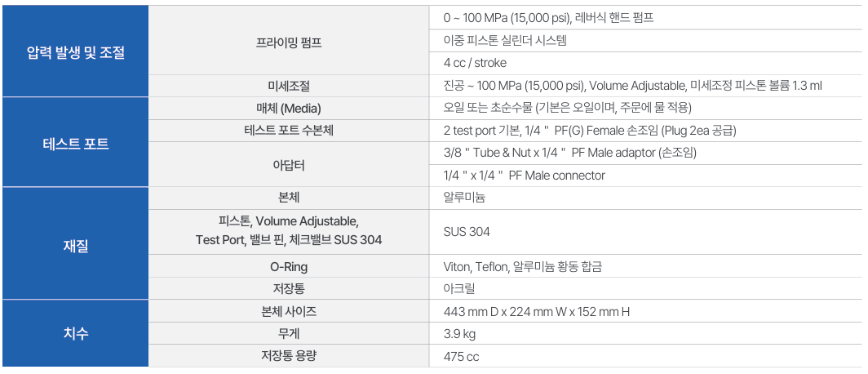This screenshot has width=868, height=374.
Task: Click the 1/4" PF Male connector text
Action: tap(525, 176)
